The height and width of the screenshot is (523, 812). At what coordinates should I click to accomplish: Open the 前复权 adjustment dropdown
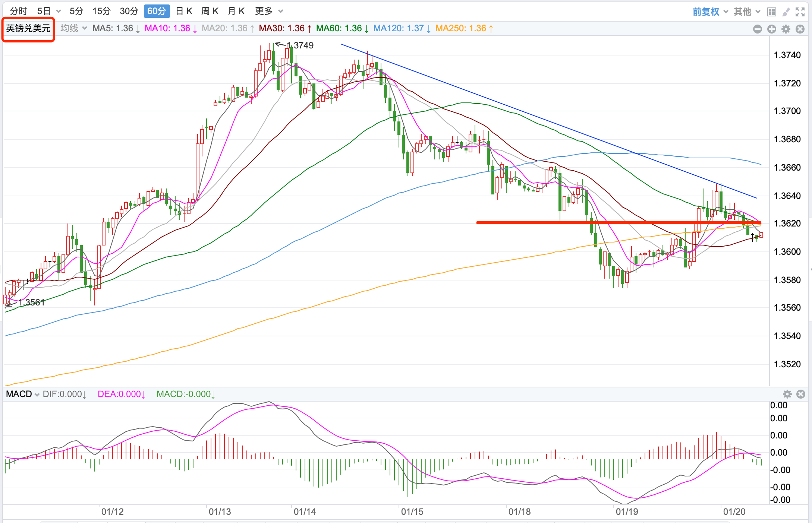[710, 12]
